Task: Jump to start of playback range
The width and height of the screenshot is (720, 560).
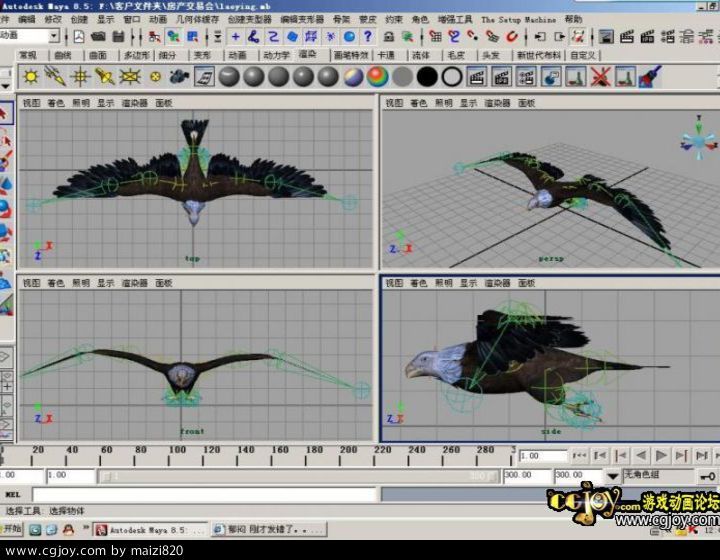Action: pos(579,456)
